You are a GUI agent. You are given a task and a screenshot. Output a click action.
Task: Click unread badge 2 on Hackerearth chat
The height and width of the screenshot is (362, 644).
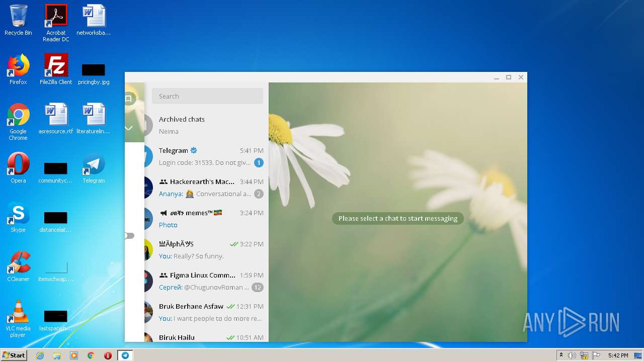click(x=259, y=194)
